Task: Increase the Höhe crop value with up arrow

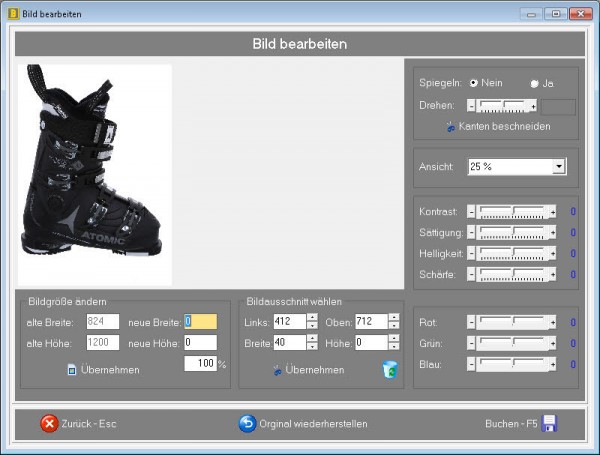Action: click(394, 338)
